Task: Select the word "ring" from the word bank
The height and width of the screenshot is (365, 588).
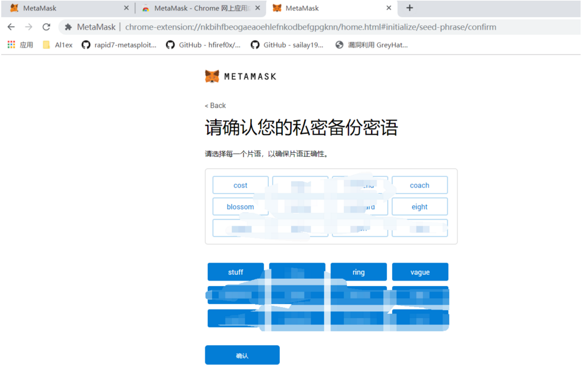Action: (x=358, y=271)
